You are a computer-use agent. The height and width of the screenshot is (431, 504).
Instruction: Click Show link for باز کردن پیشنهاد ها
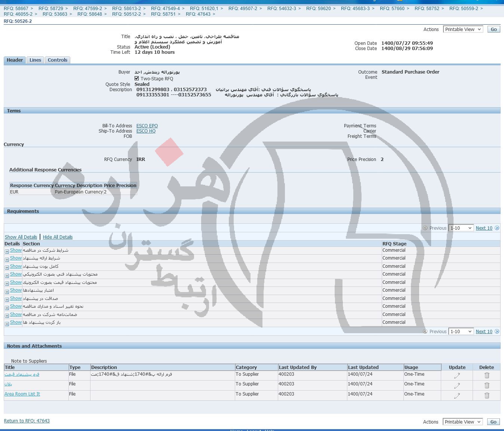[16, 322]
